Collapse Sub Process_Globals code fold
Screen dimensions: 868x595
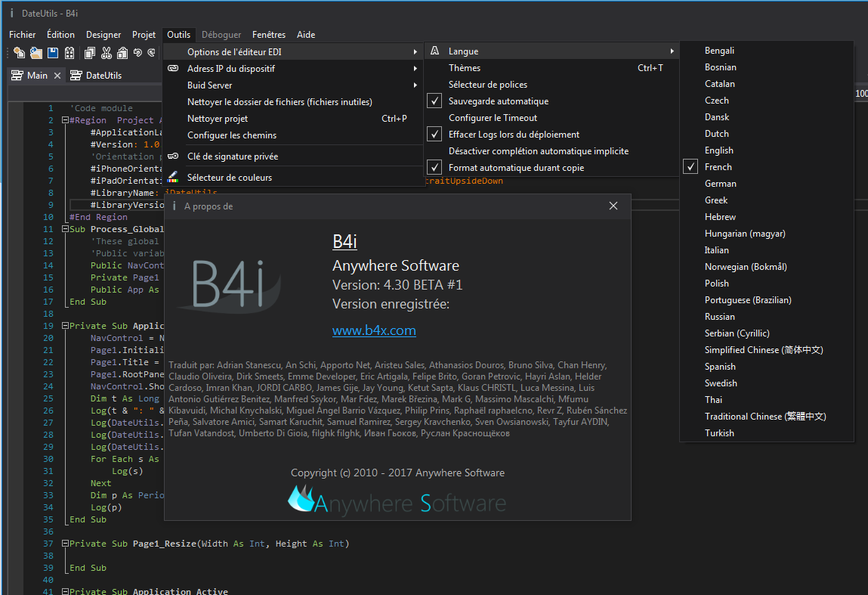click(x=65, y=229)
